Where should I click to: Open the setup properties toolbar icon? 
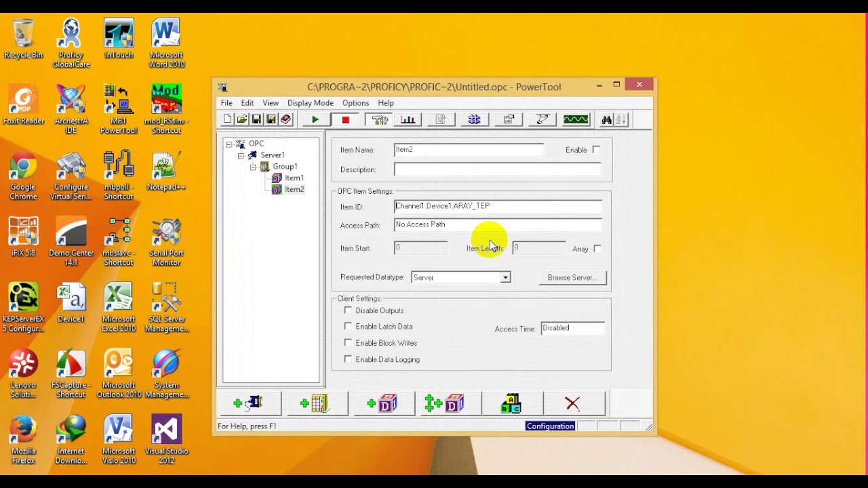(508, 120)
